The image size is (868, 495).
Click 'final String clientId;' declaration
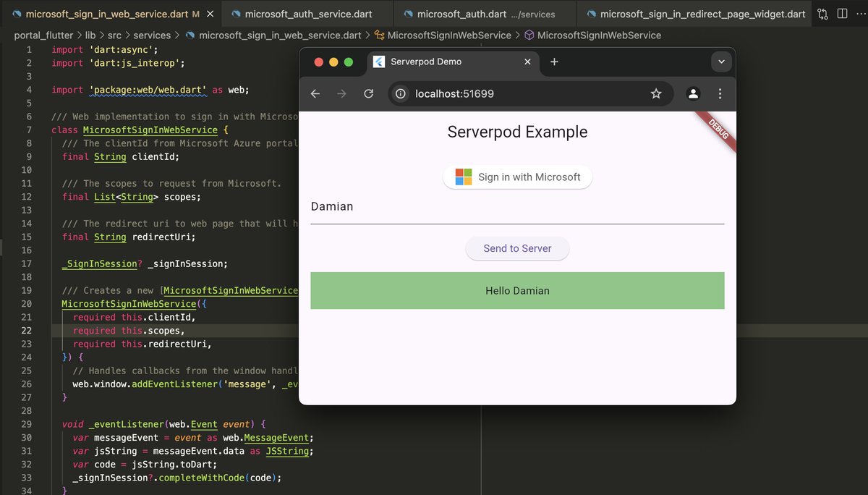click(x=121, y=157)
